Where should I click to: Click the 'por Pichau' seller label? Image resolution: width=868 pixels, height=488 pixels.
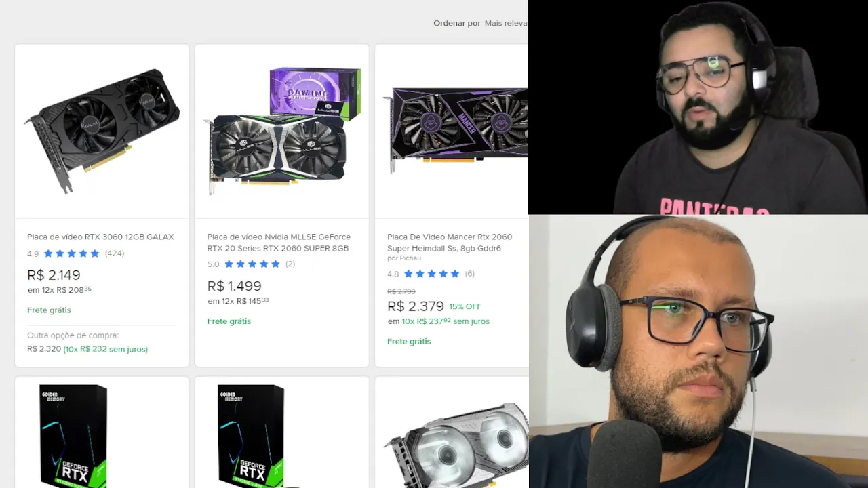404,258
